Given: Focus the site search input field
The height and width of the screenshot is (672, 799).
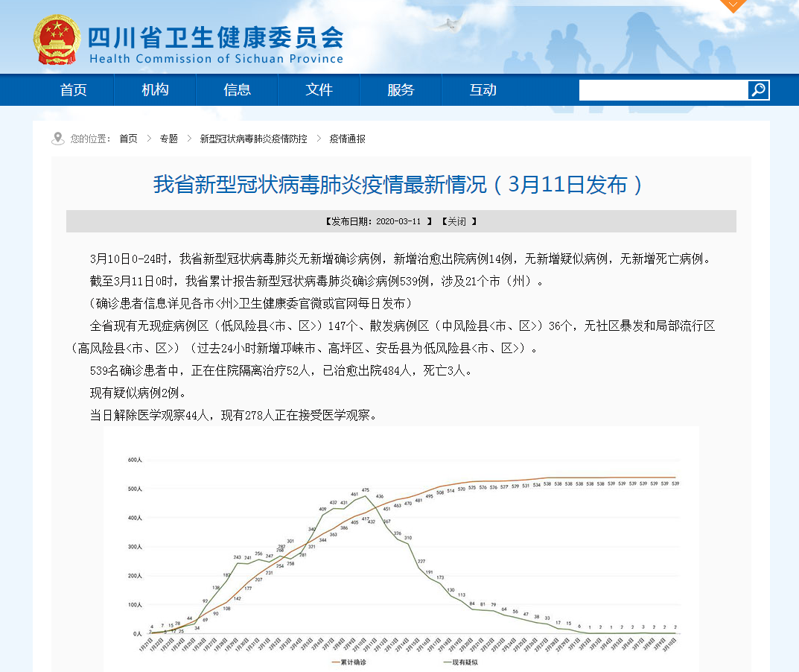Looking at the screenshot, I should 663,90.
